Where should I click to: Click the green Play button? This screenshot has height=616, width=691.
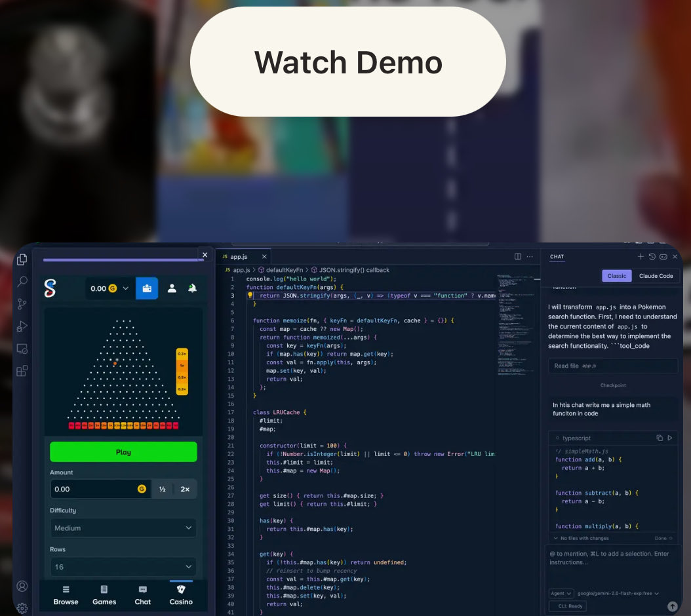tap(123, 452)
